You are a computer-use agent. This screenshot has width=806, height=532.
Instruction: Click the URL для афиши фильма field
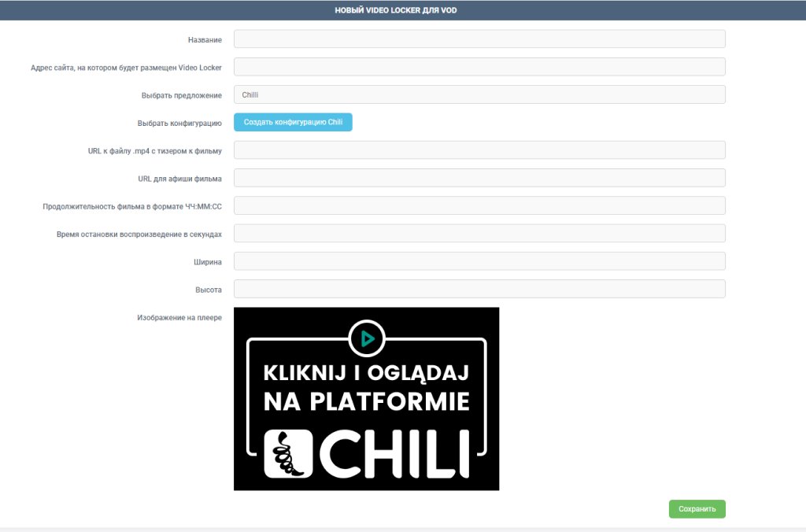click(x=479, y=178)
